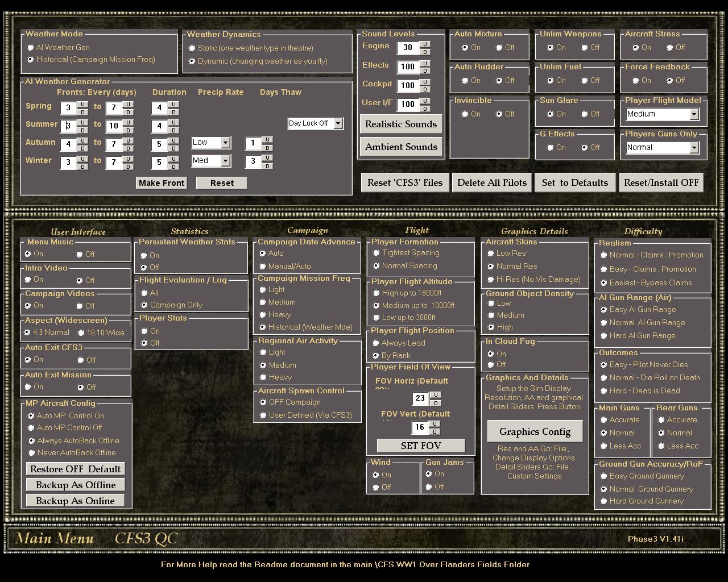Click the Make Front button
728x582 pixels.
[162, 183]
